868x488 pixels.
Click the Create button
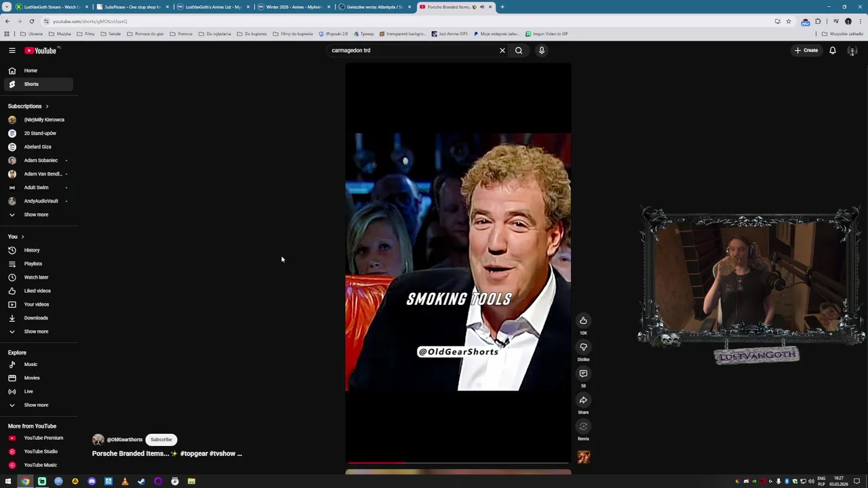pyautogui.click(x=806, y=50)
